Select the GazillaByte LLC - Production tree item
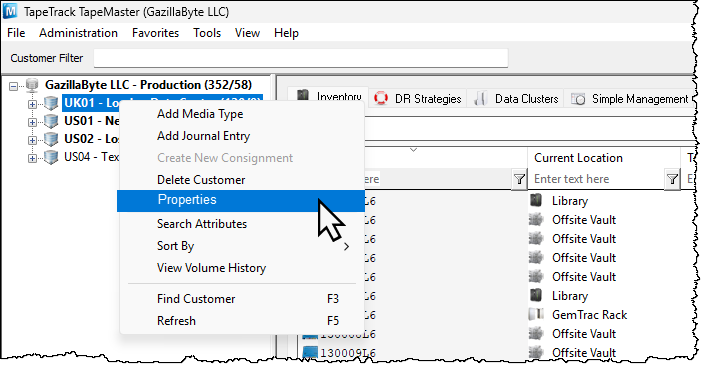 point(148,85)
